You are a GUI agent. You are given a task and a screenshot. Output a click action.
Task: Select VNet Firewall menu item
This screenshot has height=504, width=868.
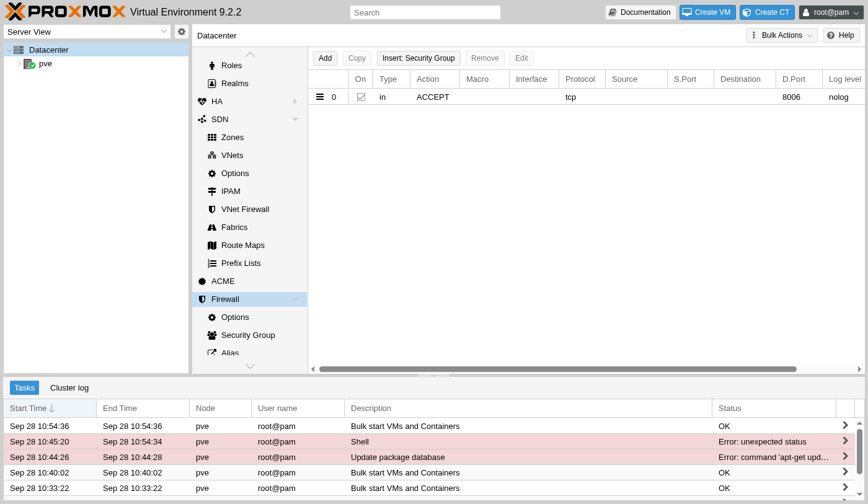[x=249, y=210]
